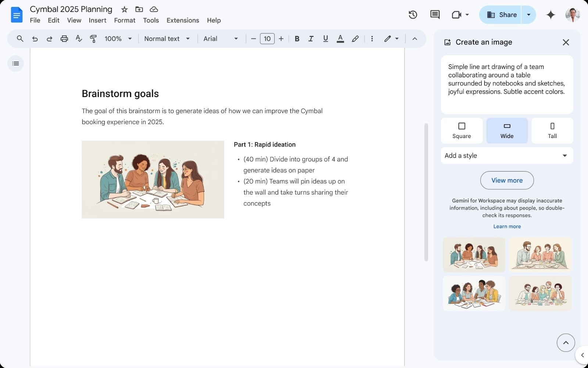
Task: Show the document outline
Action: pyautogui.click(x=15, y=63)
